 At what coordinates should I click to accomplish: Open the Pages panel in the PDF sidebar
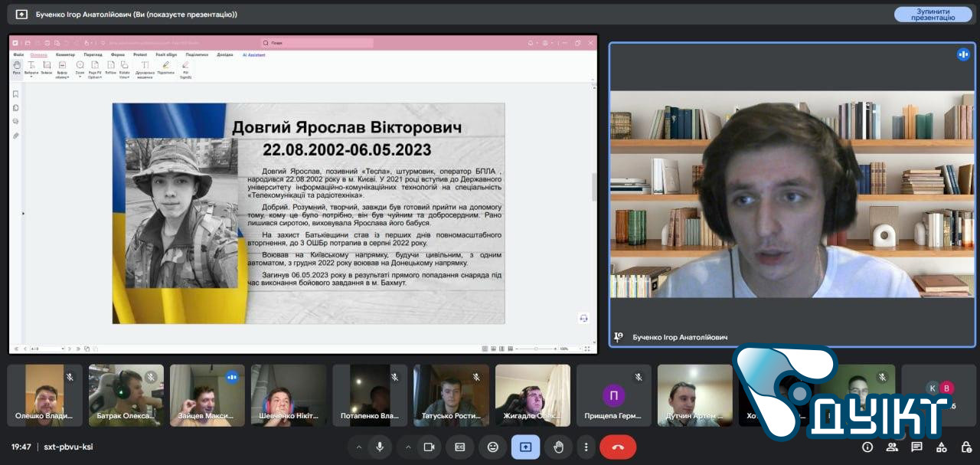[15, 108]
